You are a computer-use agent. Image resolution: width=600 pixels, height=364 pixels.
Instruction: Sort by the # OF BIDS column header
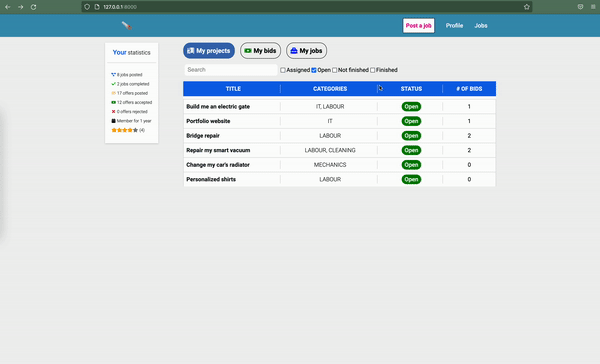469,89
